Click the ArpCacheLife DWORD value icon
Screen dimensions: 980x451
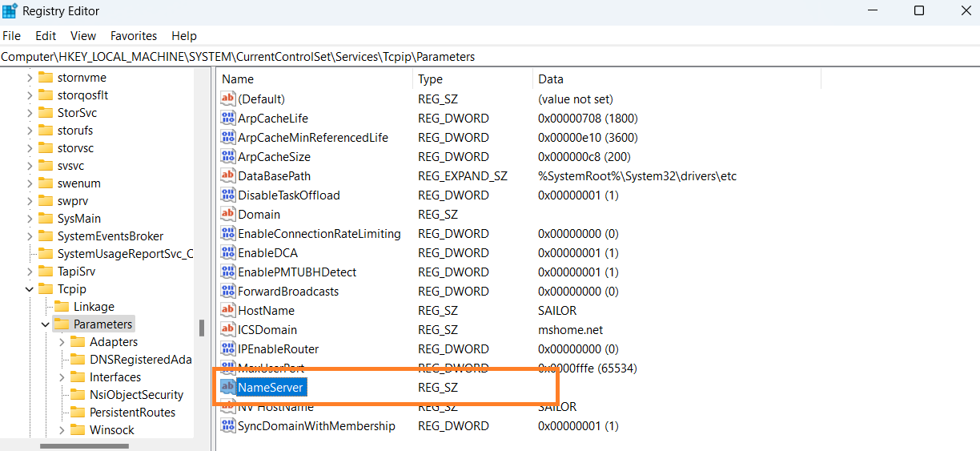point(228,119)
